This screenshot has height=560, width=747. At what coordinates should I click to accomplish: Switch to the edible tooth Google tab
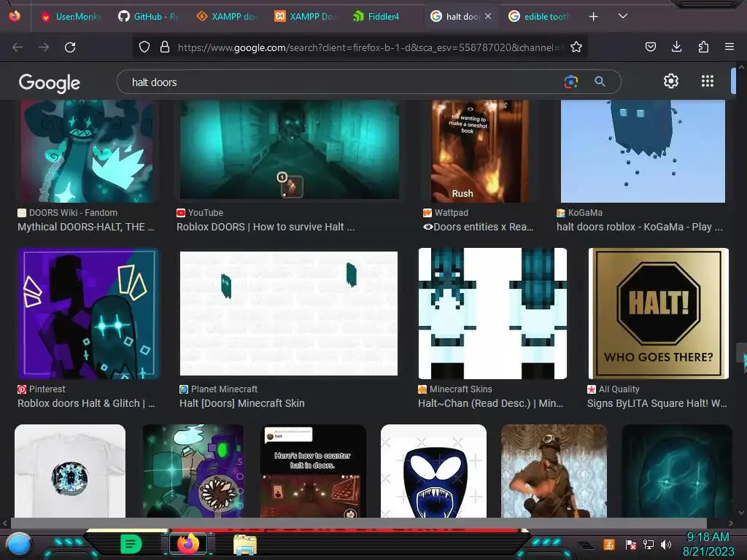tap(538, 16)
